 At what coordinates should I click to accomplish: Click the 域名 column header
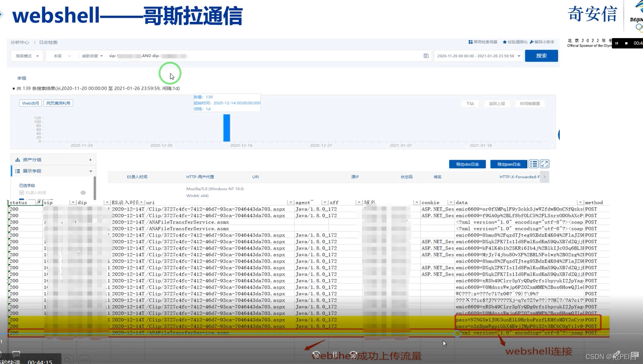click(437, 177)
